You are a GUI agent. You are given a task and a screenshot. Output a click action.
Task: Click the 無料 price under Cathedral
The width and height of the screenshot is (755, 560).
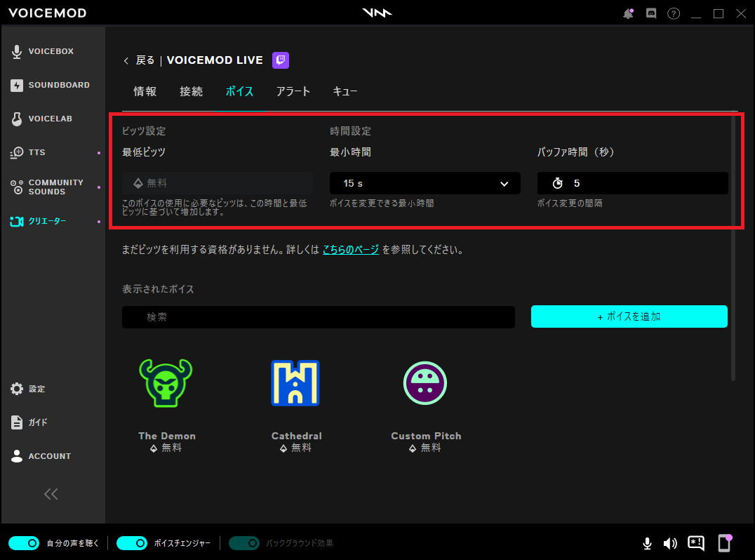[x=295, y=448]
